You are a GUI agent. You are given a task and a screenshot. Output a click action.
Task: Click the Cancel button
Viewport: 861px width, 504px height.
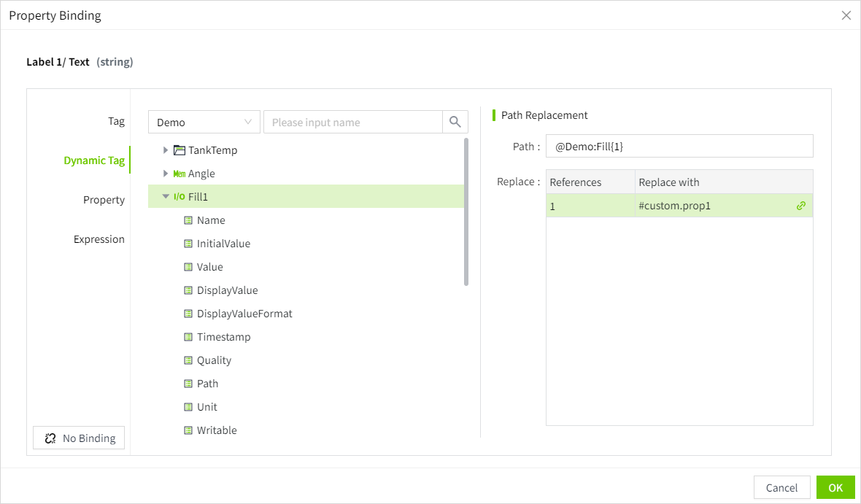pyautogui.click(x=781, y=487)
